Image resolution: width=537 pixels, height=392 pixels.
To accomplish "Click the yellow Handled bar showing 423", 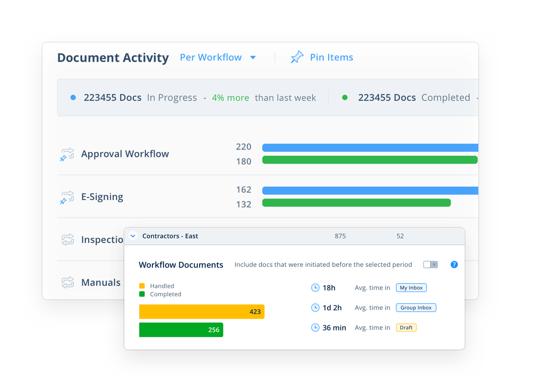I will click(x=202, y=312).
